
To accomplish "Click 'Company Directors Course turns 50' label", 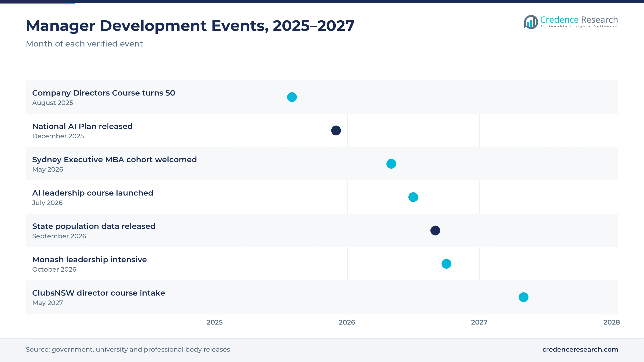I will [x=104, y=93].
